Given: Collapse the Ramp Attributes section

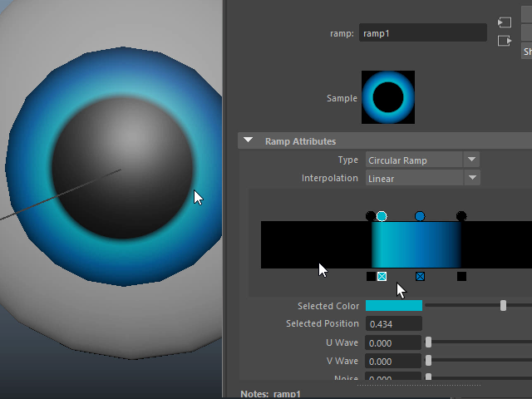Looking at the screenshot, I should 248,141.
